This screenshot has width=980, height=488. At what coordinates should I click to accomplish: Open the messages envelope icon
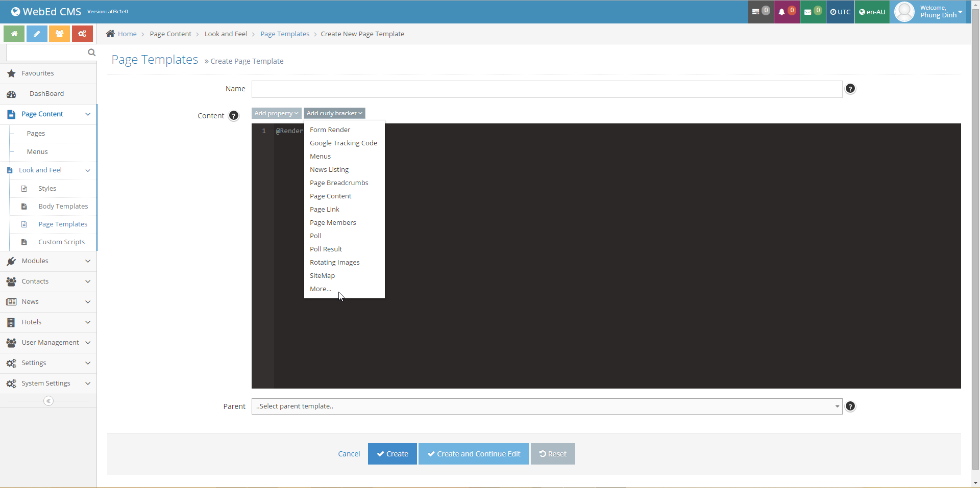812,12
